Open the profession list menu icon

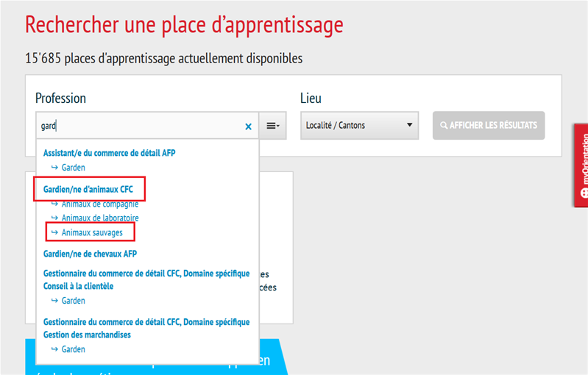click(x=272, y=126)
